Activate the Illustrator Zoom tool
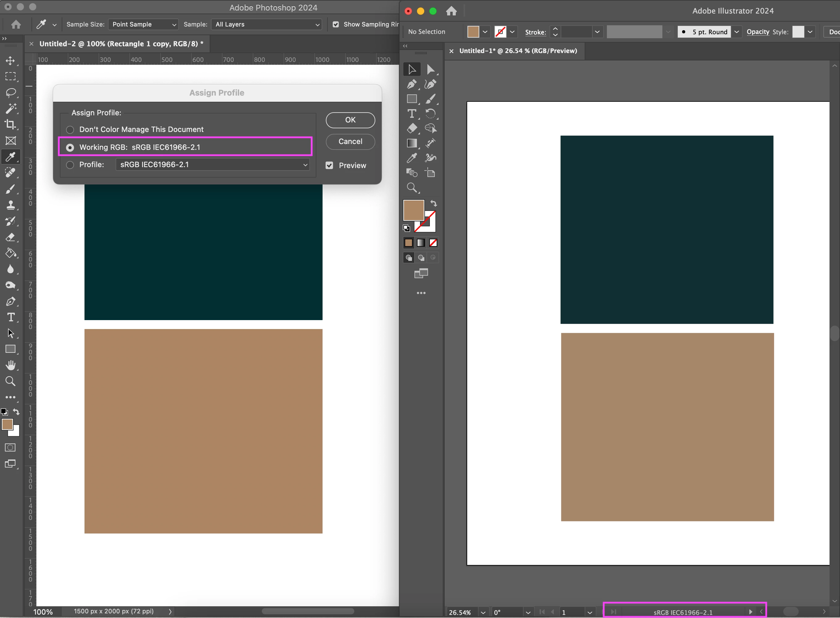The image size is (840, 618). pyautogui.click(x=412, y=187)
